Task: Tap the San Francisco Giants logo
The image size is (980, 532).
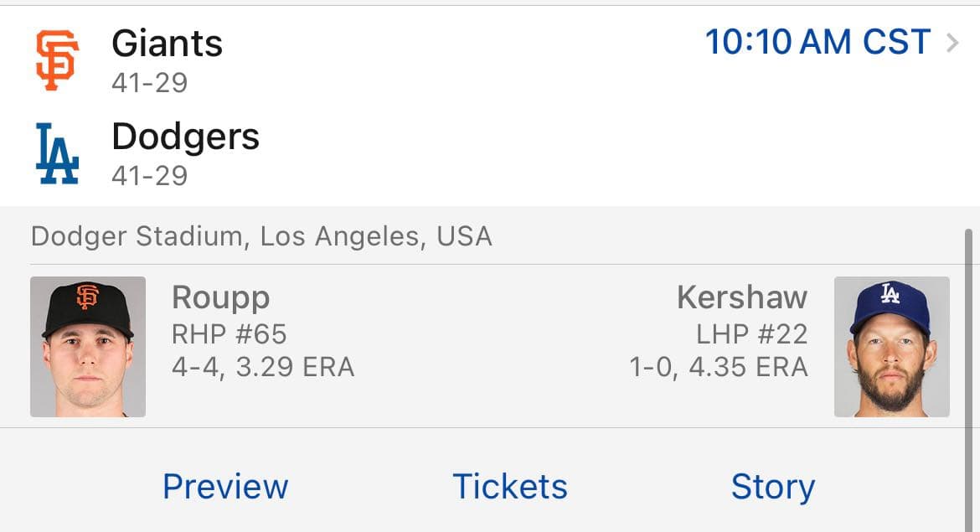Action: click(57, 59)
